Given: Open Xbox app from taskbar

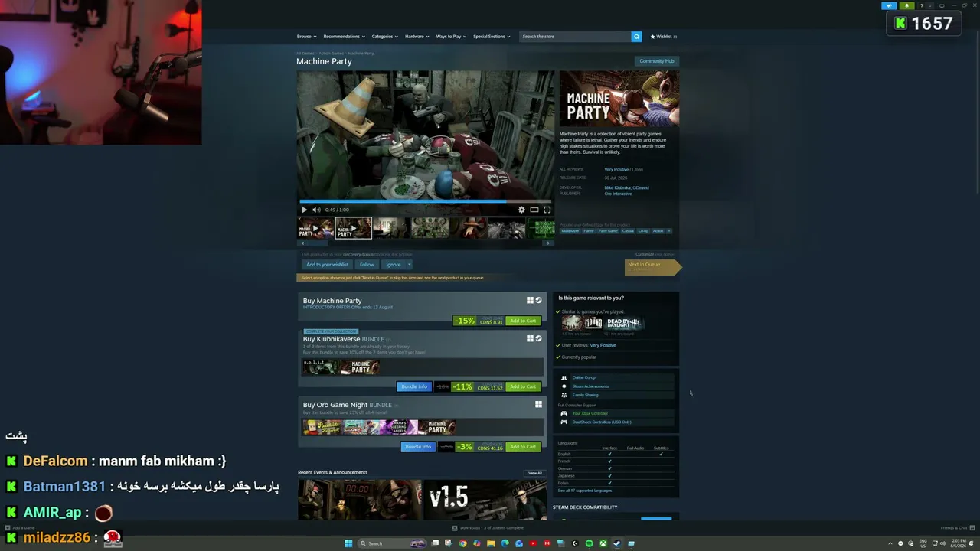Looking at the screenshot, I should click(x=603, y=543).
